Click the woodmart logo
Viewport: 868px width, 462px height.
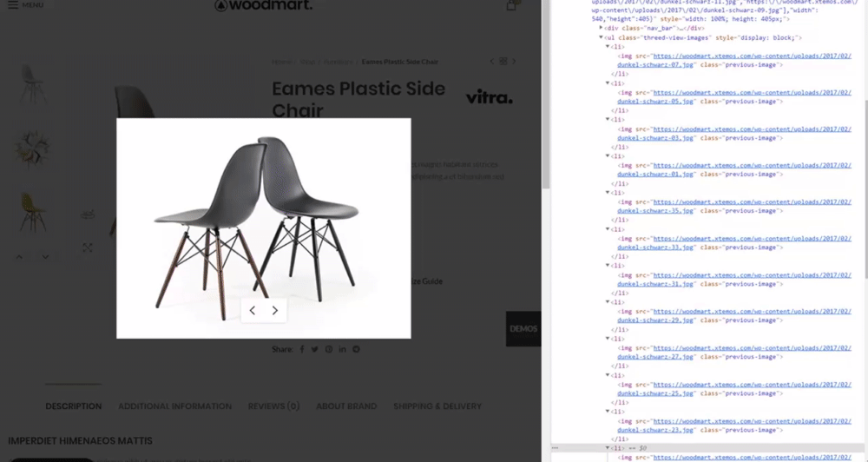264,5
